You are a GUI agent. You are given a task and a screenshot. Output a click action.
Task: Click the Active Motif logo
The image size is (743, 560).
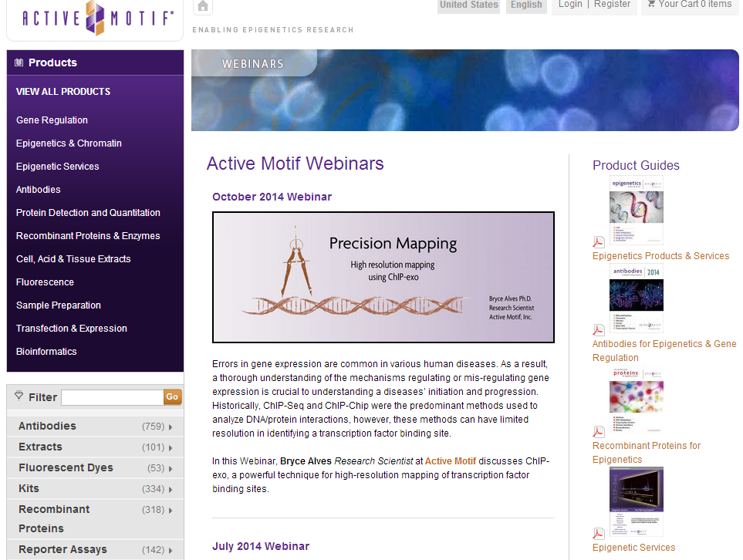coord(98,18)
